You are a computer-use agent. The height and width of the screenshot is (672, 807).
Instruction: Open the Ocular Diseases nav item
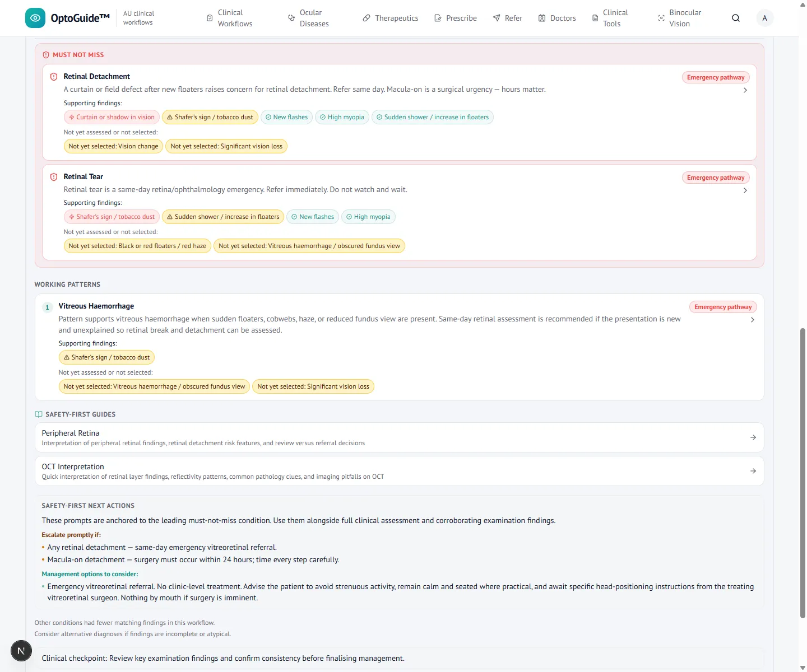[x=308, y=18]
